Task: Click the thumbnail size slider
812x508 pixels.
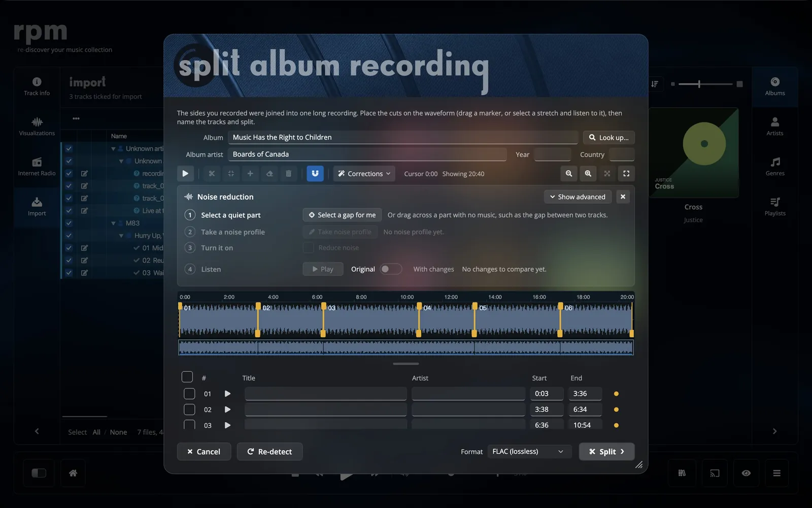Action: [705, 84]
